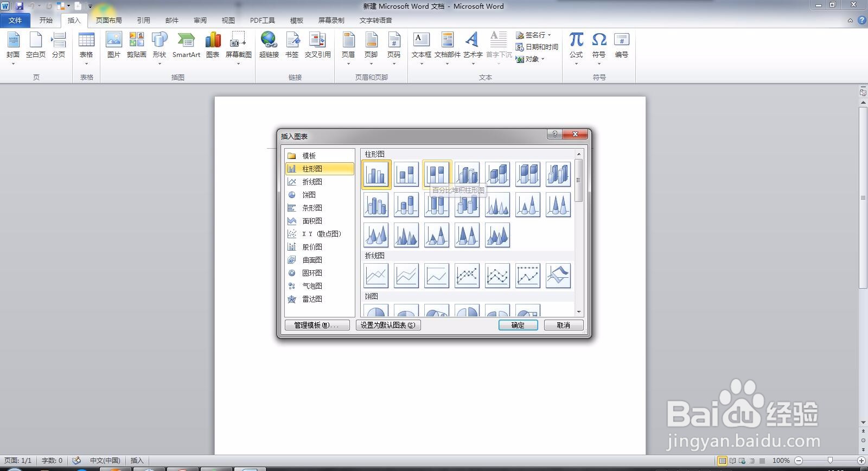868x471 pixels.
Task: Open document parts (文档部件) menu
Action: (448, 48)
